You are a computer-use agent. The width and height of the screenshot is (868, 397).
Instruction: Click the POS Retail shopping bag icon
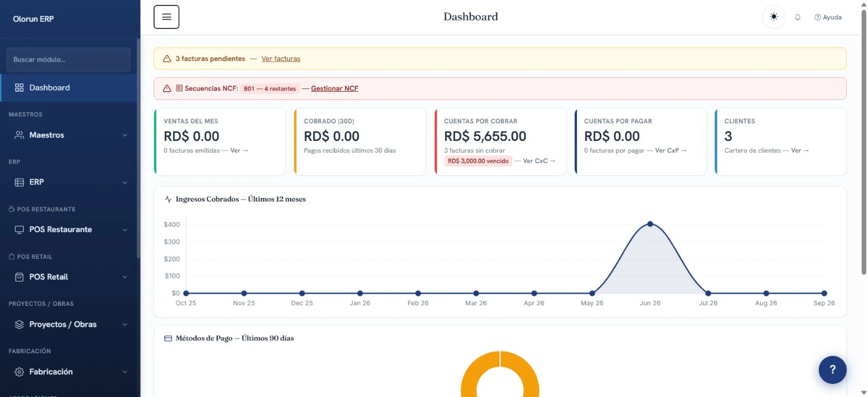(19, 277)
